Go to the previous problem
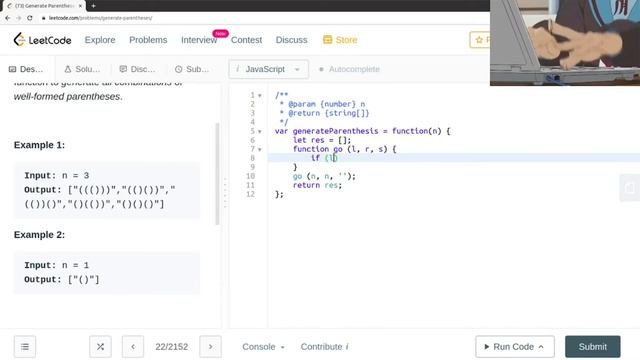The height and width of the screenshot is (360, 640). (133, 347)
